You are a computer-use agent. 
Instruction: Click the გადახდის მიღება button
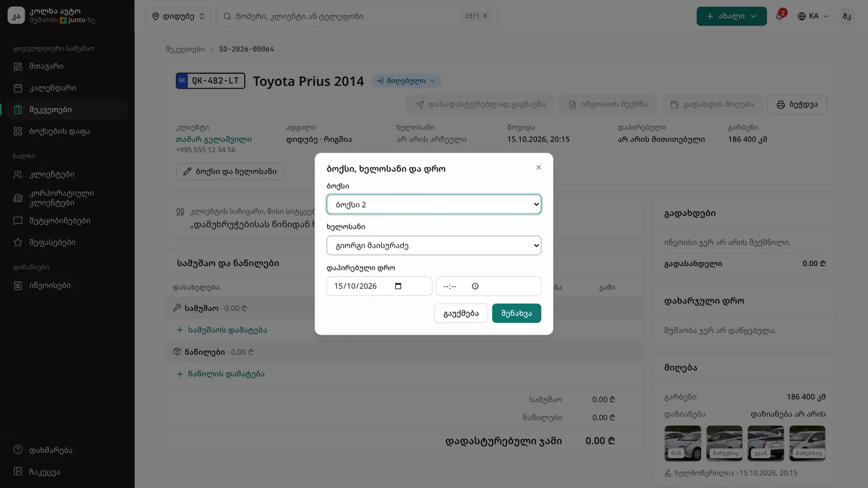point(712,105)
